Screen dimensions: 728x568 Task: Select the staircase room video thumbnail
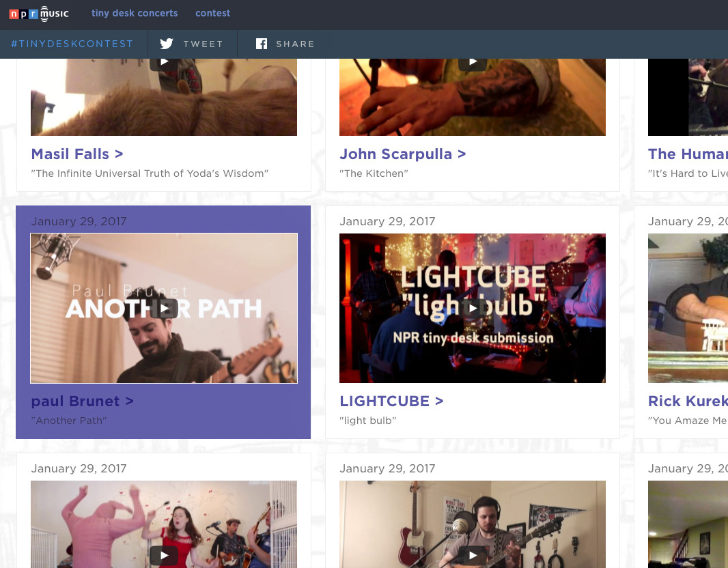[688, 524]
